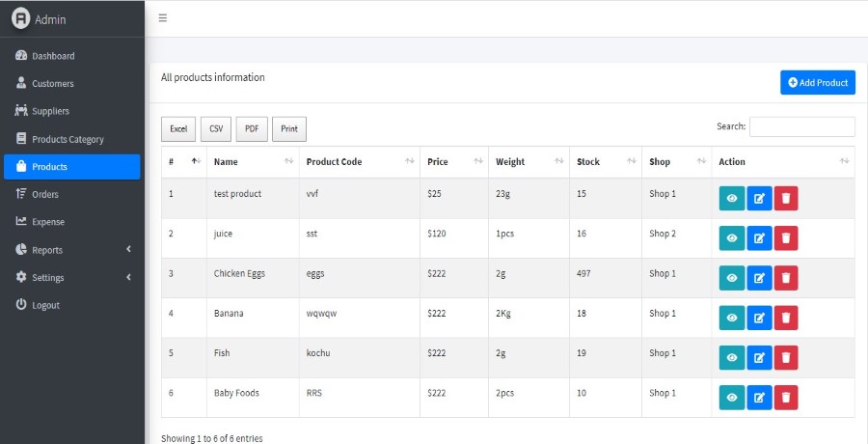
Task: Open the Orders page
Action: point(72,195)
